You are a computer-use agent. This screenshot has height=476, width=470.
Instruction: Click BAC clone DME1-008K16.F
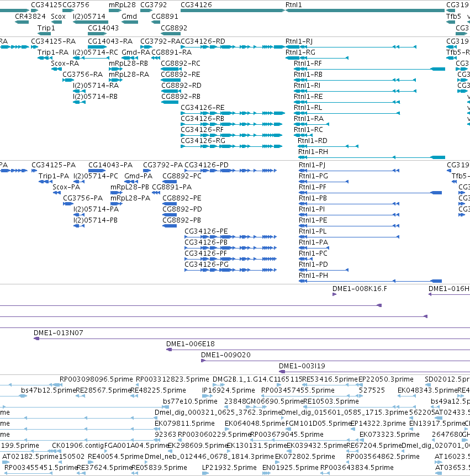360,289
